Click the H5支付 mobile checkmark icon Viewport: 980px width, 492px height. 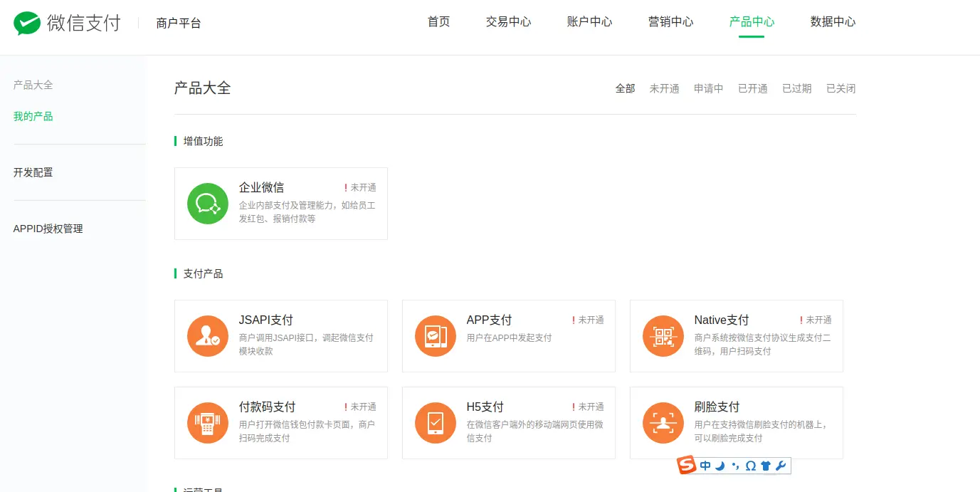tap(436, 423)
